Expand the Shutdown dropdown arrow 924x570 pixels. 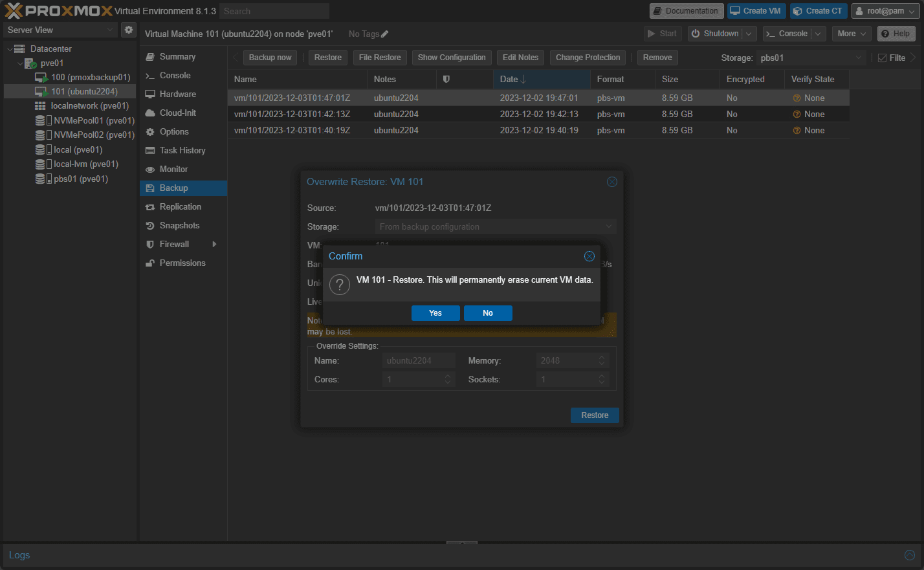(x=749, y=34)
